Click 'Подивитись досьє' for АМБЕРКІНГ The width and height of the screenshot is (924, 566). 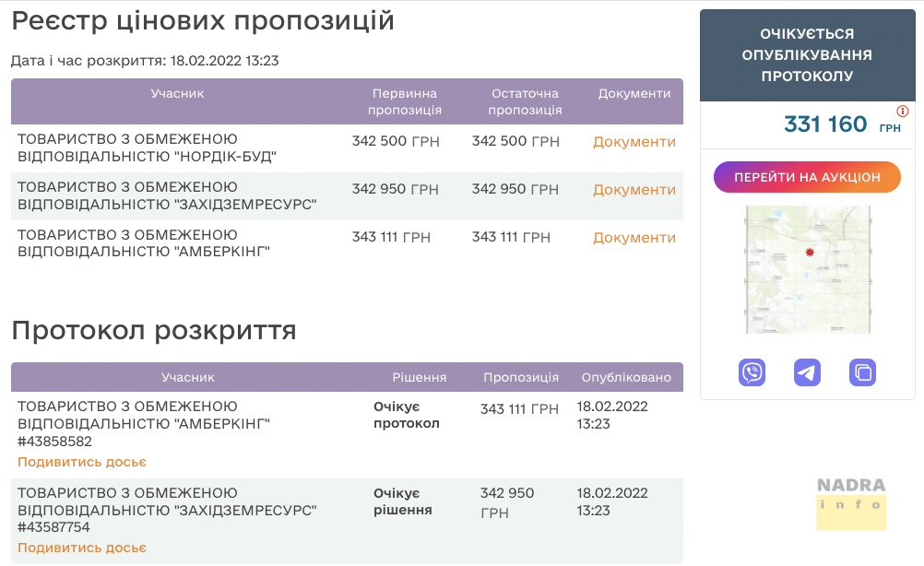82,462
